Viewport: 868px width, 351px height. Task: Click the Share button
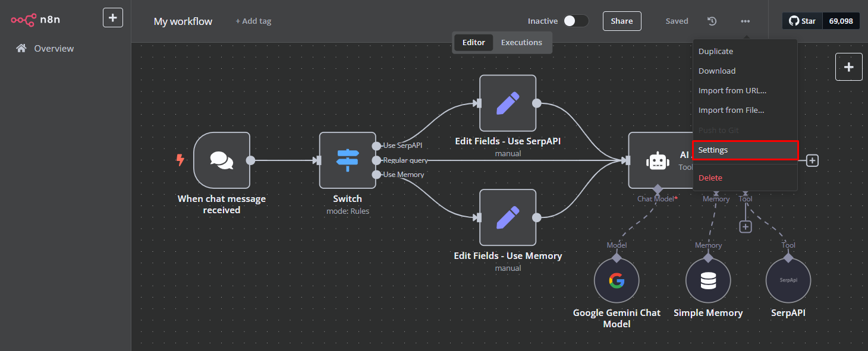coord(621,21)
